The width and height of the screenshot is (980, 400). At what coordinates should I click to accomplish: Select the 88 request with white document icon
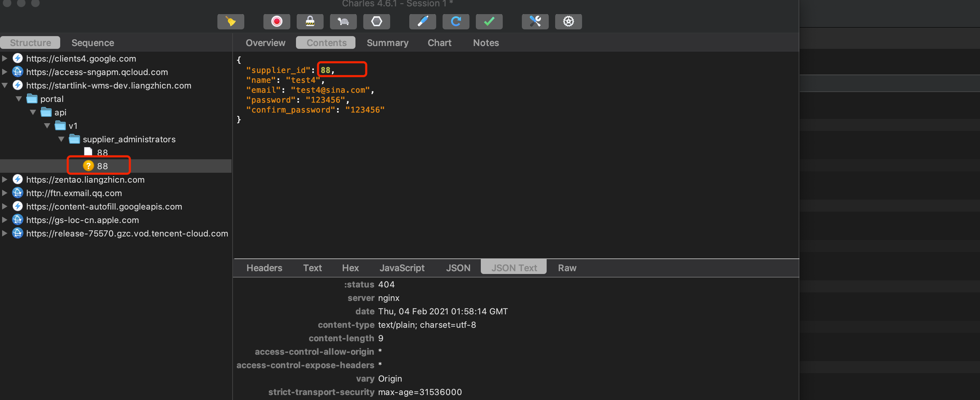click(x=102, y=153)
